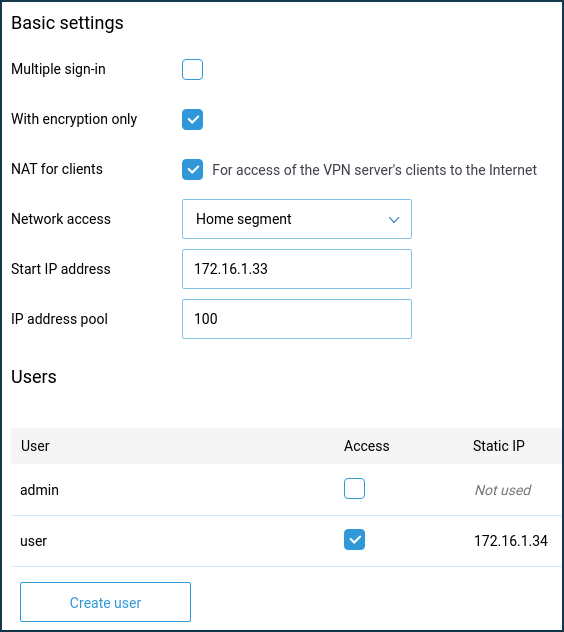Click the Static IP column header
Screen dimensions: 564x632
coord(499,446)
